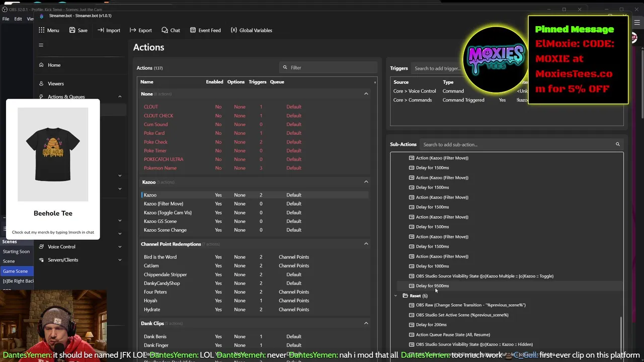This screenshot has height=362, width=644.
Task: Sort actions by Queue column header
Action: click(x=277, y=82)
